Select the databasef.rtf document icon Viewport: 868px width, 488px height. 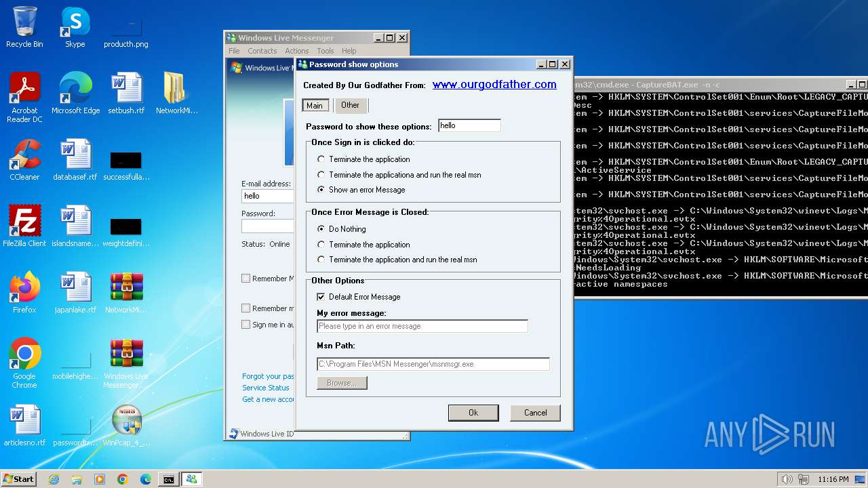click(x=75, y=160)
